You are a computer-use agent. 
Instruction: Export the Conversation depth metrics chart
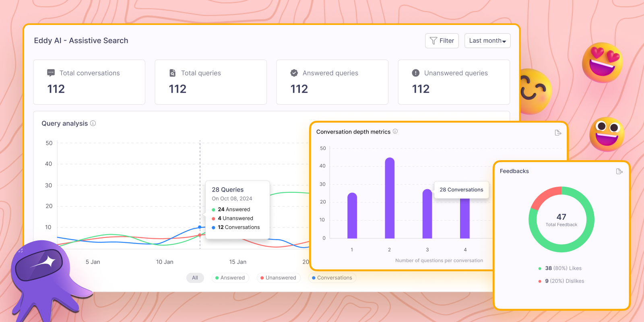click(558, 133)
